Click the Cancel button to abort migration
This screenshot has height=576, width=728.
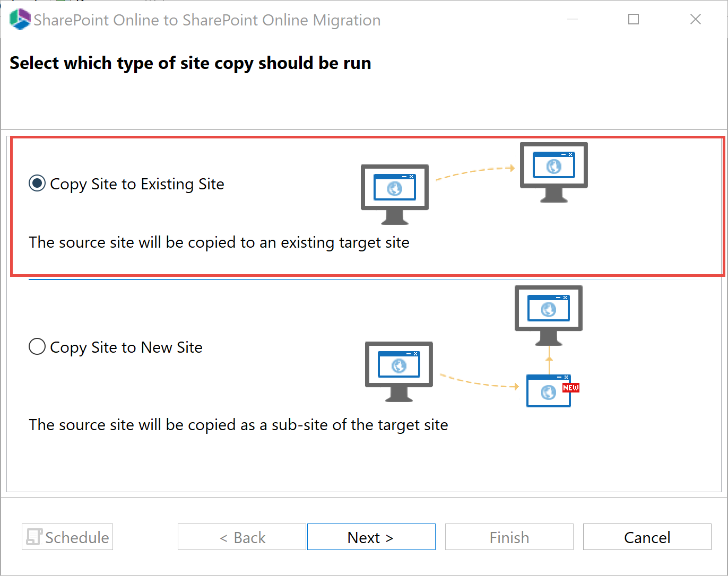coord(647,537)
